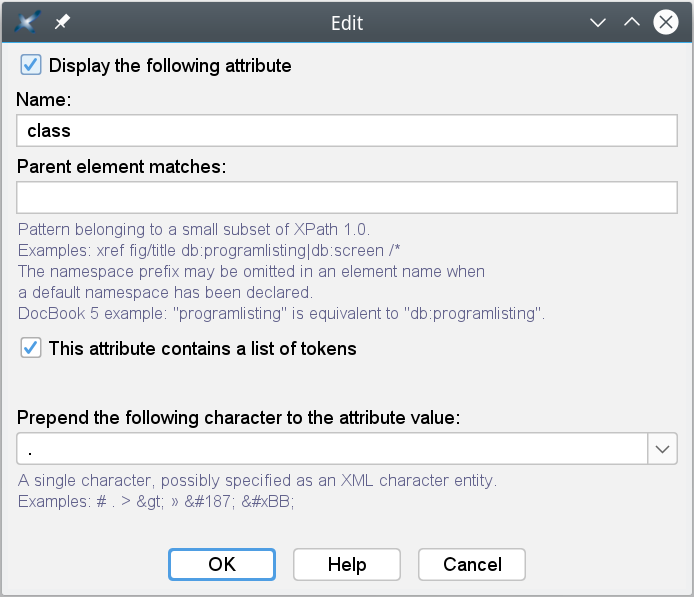Toggle list of tokens checkbox
The image size is (694, 597).
point(31,348)
